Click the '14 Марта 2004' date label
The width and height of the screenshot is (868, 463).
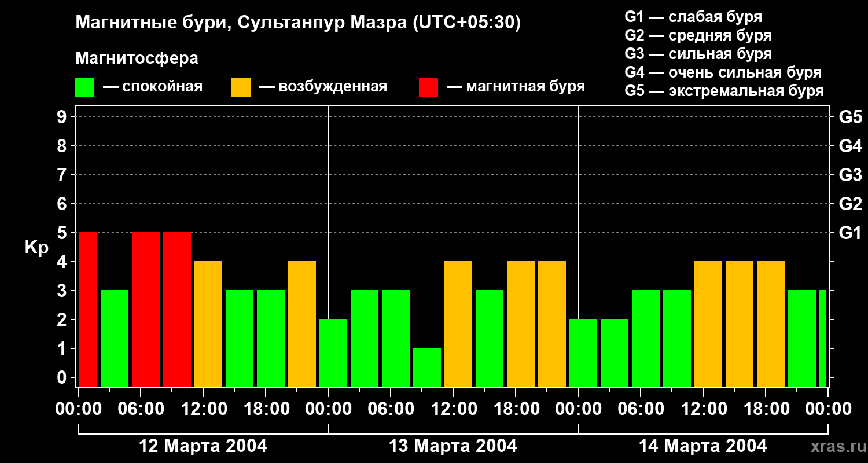pyautogui.click(x=703, y=446)
